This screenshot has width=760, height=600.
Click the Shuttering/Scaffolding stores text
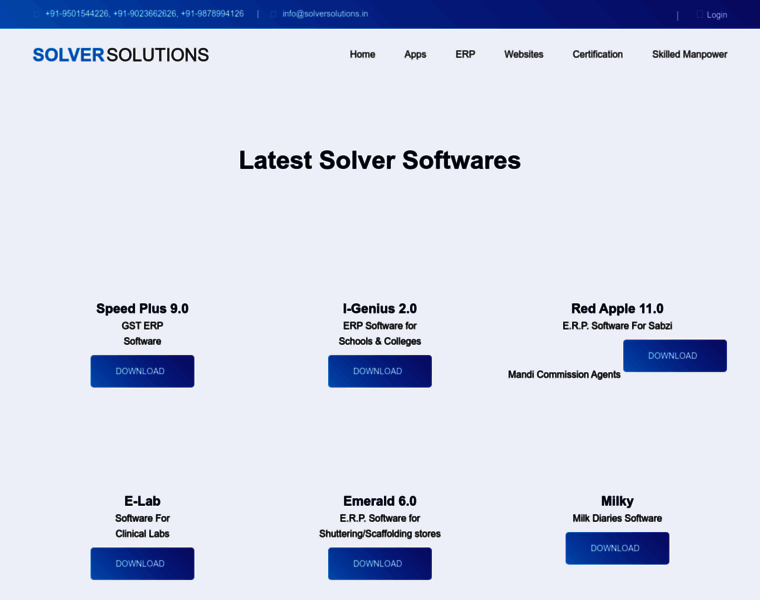[x=380, y=534]
